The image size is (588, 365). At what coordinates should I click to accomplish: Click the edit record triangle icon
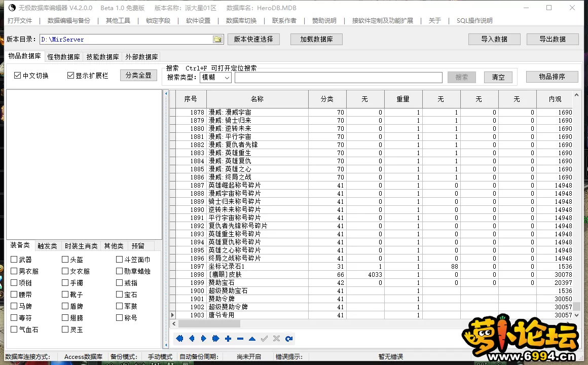click(x=252, y=339)
